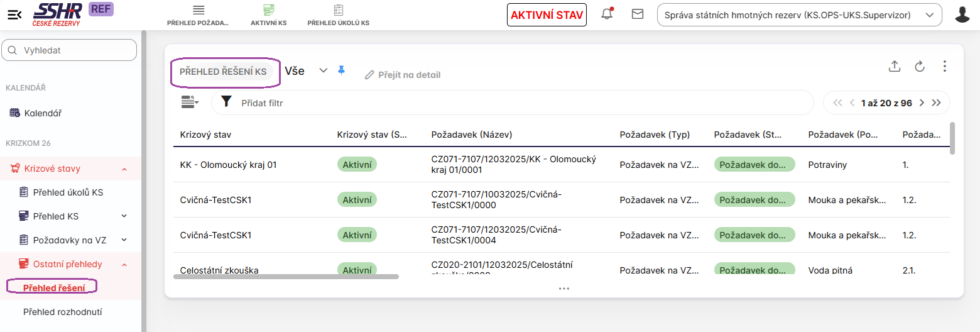This screenshot has width=980, height=332.
Task: Open the column layout settings icon
Action: click(189, 102)
